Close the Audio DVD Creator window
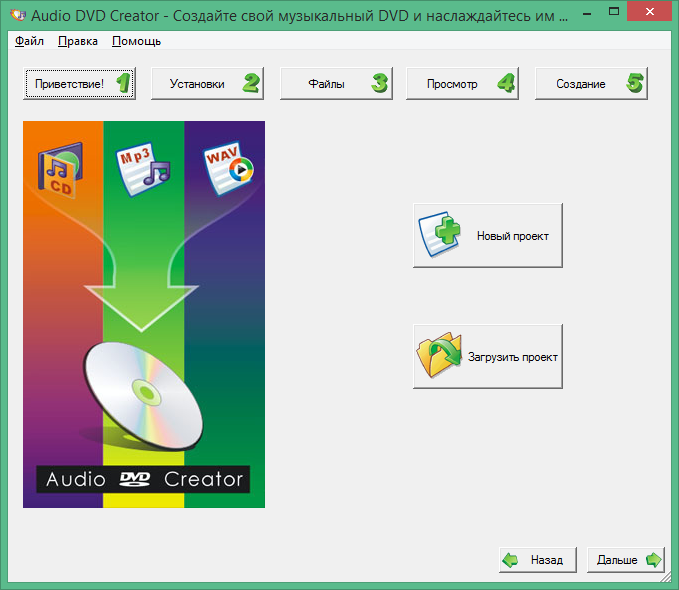Image resolution: width=679 pixels, height=590 pixels. pyautogui.click(x=650, y=12)
